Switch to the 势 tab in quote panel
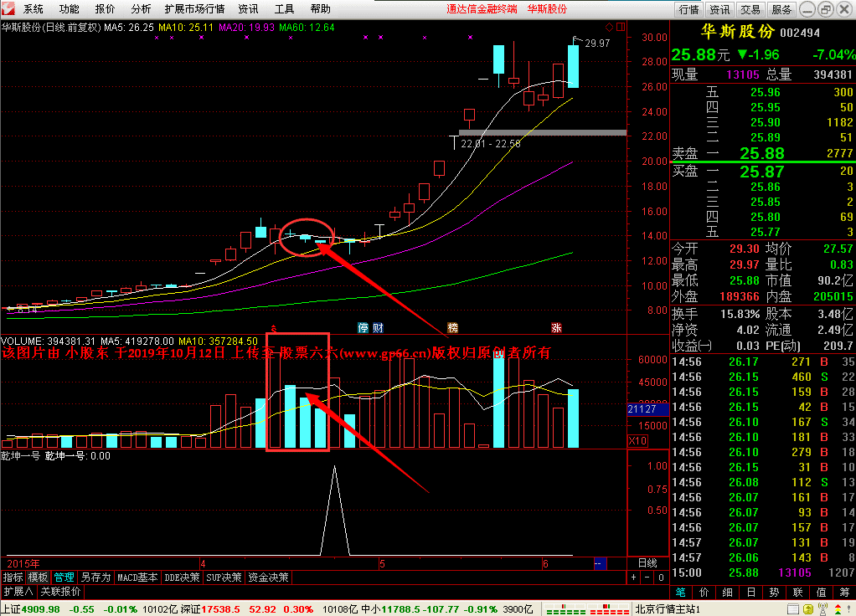The height and width of the screenshot is (616, 856). (x=774, y=593)
